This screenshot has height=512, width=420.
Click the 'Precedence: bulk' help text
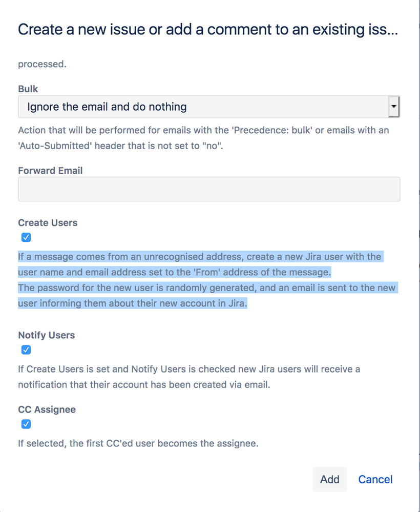tap(205, 137)
